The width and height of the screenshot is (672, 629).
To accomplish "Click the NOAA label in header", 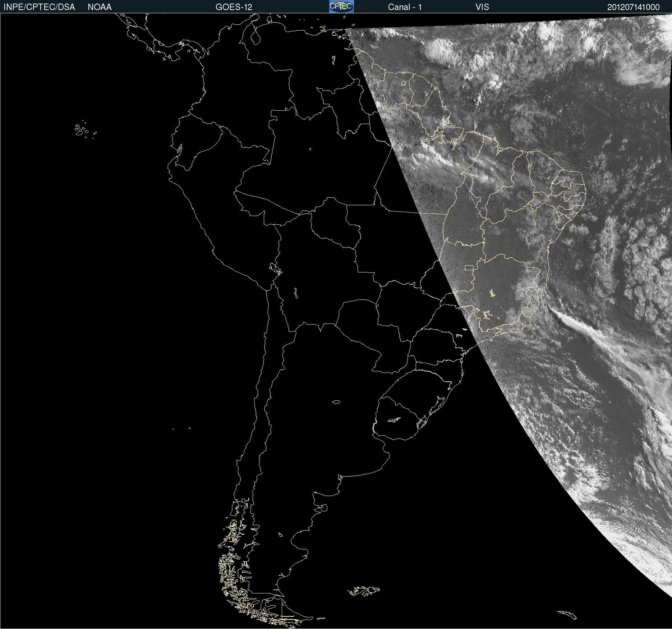I will tap(100, 7).
